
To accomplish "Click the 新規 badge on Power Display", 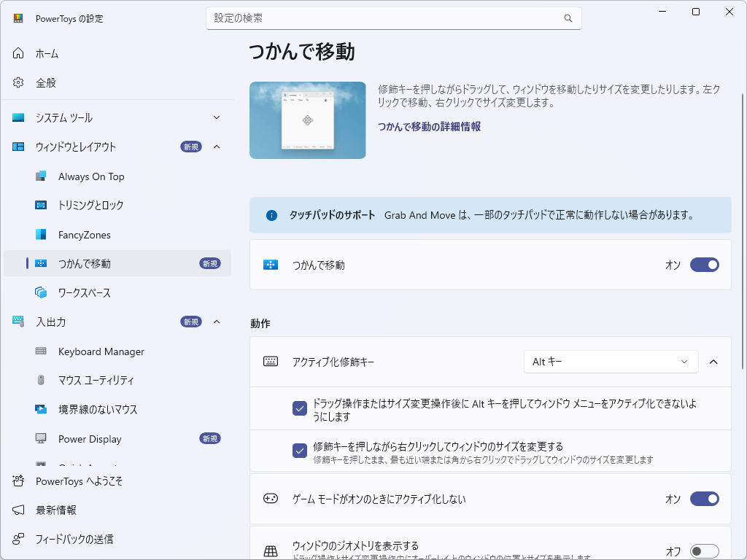I will coord(210,438).
